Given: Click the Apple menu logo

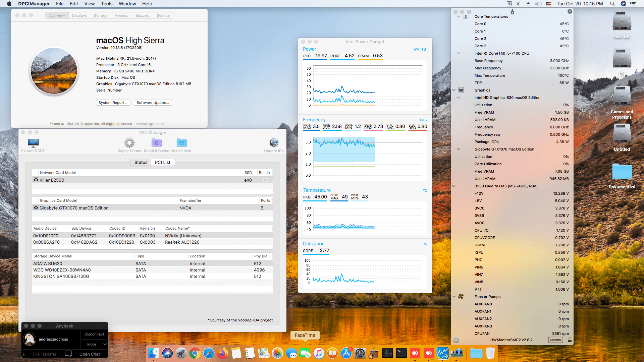Looking at the screenshot, I should pos(9,4).
